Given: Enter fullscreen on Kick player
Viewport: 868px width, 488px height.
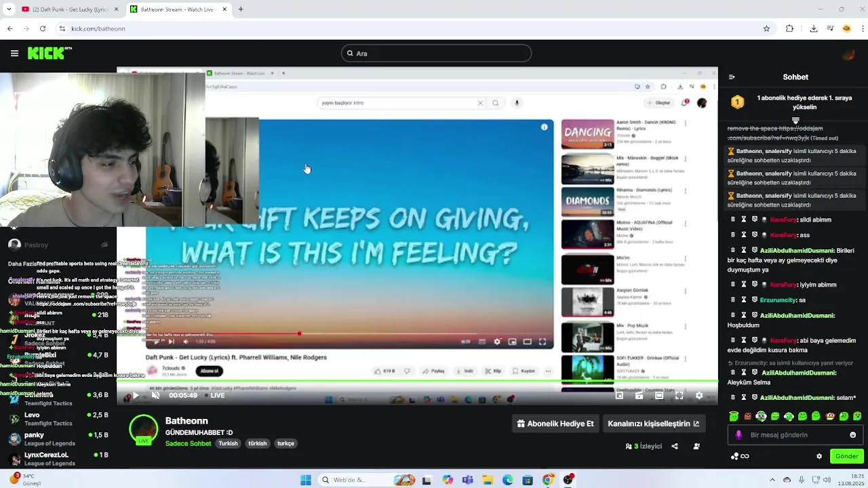Looking at the screenshot, I should pos(679,395).
